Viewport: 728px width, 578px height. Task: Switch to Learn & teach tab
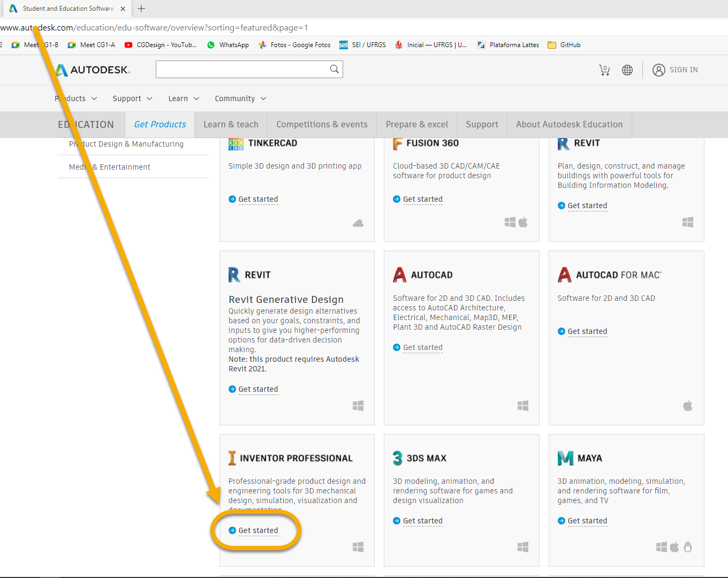pos(231,125)
